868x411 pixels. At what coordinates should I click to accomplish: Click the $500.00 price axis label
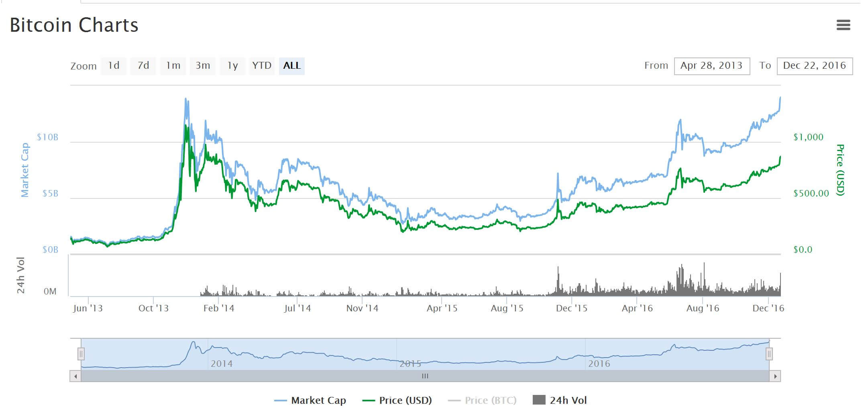pyautogui.click(x=811, y=194)
